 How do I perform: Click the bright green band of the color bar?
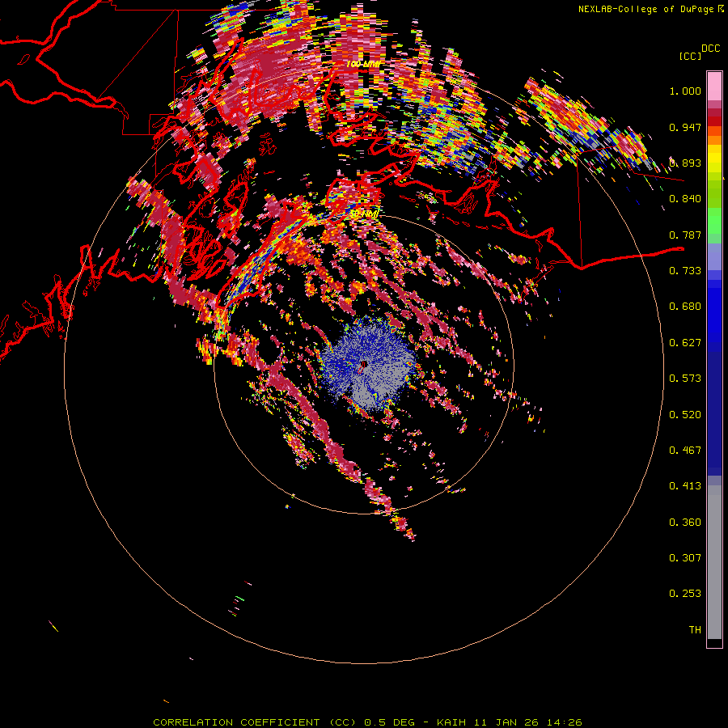(x=714, y=221)
